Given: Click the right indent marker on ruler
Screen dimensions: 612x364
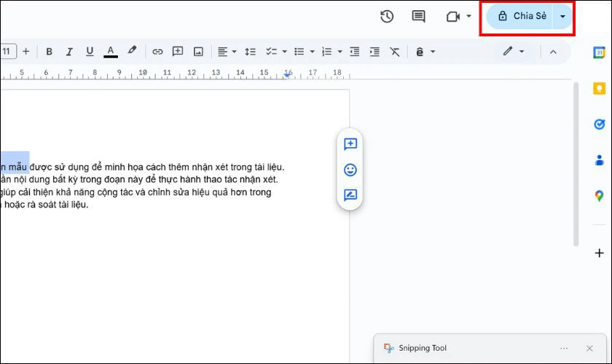Looking at the screenshot, I should pyautogui.click(x=287, y=75).
